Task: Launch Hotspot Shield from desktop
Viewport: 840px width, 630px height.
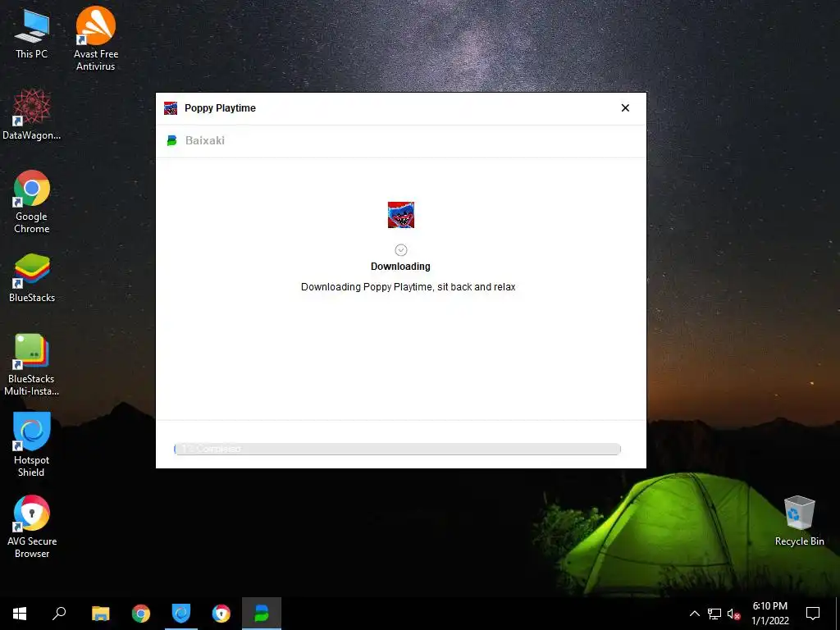Action: tap(32, 444)
